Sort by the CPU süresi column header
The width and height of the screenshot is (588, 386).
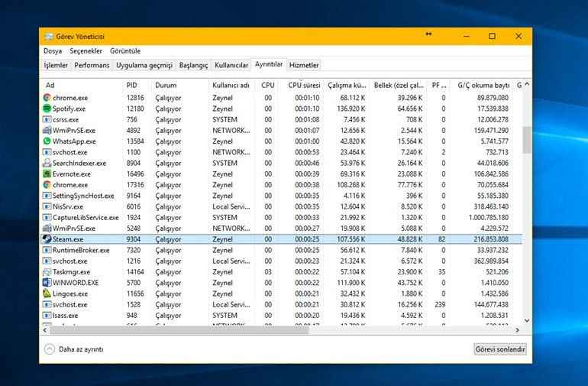pos(304,85)
